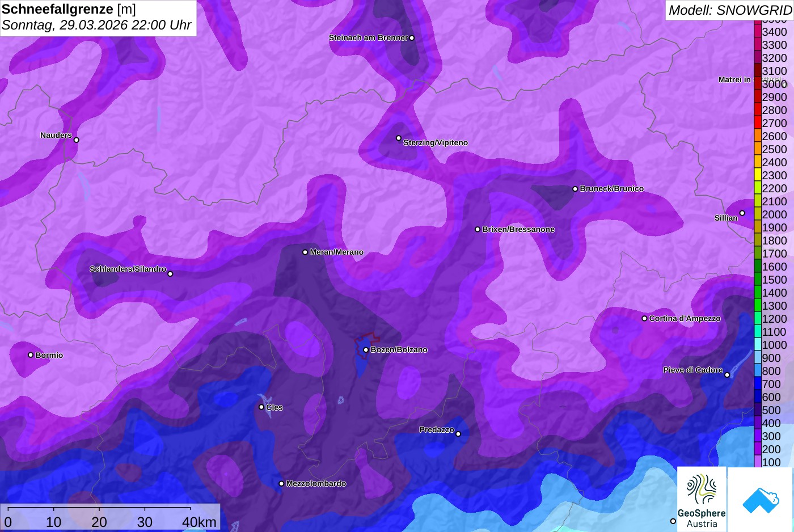The image size is (794, 532).
Task: Click the Bormio label
Action: pos(49,356)
